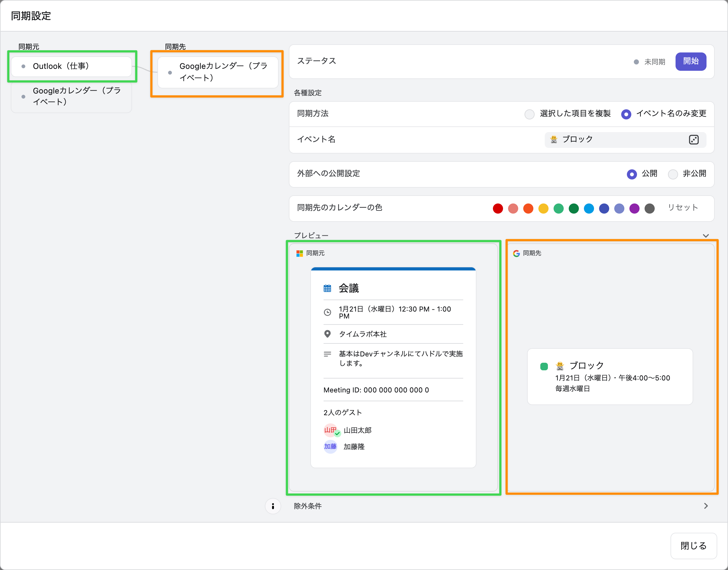728x570 pixels.
Task: Collapse the プレビュー section chevron
Action: coord(706,236)
